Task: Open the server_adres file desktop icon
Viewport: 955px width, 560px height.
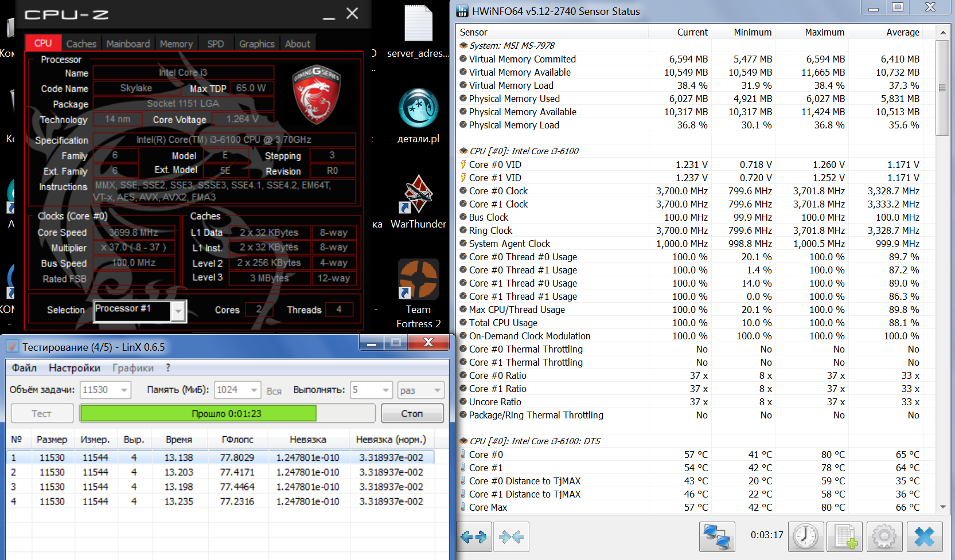Action: pyautogui.click(x=418, y=32)
